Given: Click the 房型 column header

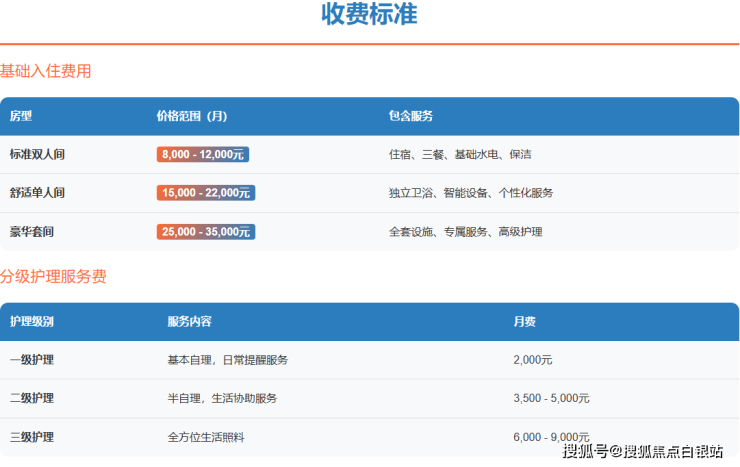Looking at the screenshot, I should (21, 116).
